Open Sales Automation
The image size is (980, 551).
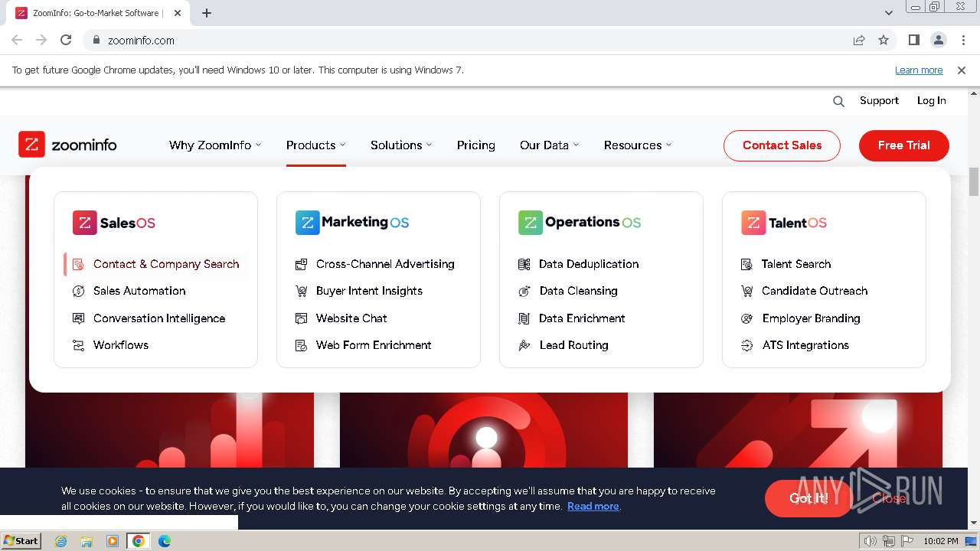coord(139,291)
